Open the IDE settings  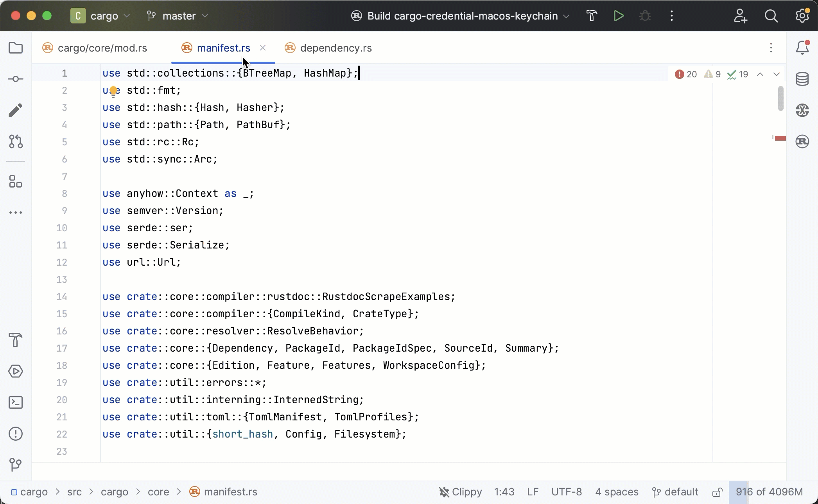click(x=802, y=16)
